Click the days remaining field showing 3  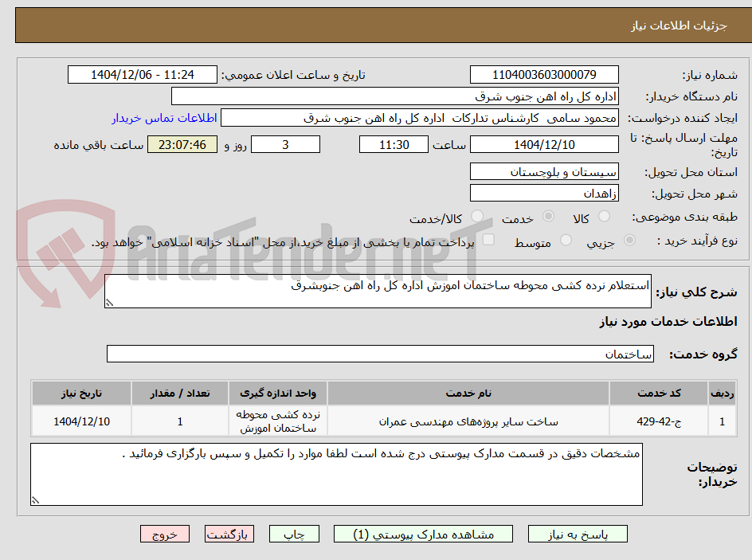[x=285, y=144]
